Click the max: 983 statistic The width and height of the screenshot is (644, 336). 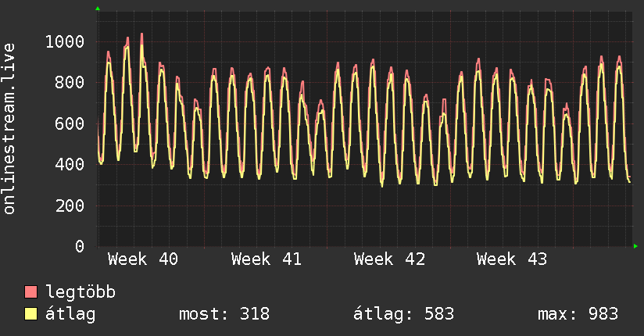[578, 314]
